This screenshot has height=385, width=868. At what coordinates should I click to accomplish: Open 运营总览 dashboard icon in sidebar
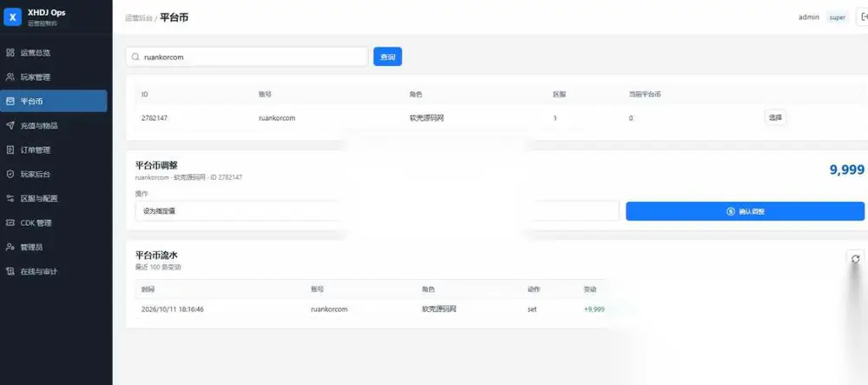click(x=10, y=53)
